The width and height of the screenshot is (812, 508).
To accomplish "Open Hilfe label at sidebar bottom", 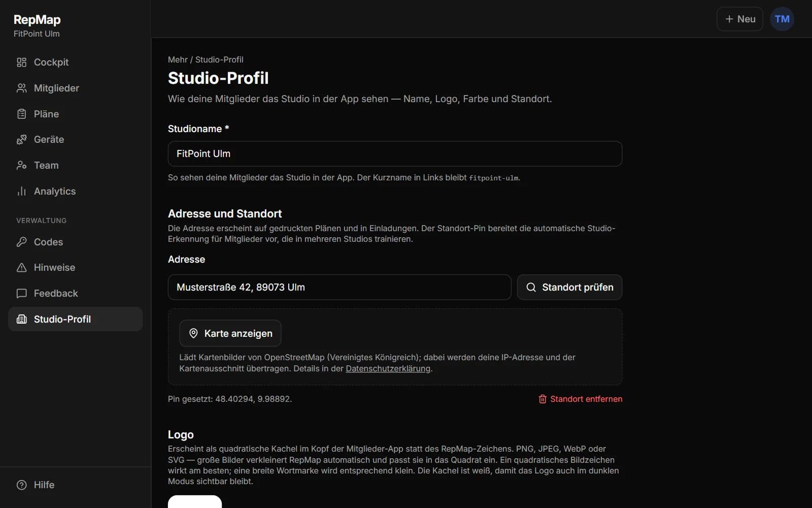I will coord(44,485).
